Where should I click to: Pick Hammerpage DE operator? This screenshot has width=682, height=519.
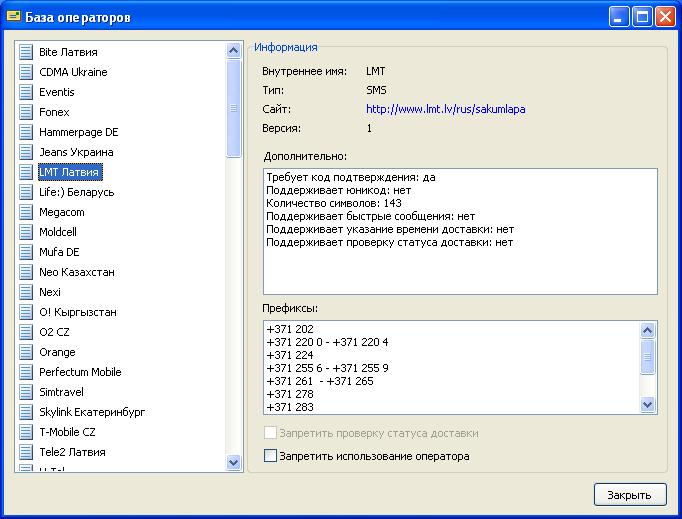coord(79,132)
